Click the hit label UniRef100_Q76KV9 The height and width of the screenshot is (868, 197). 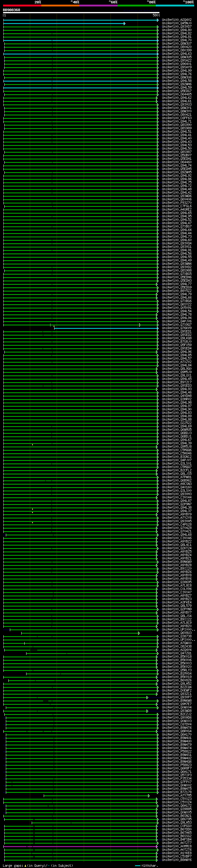tap(177, 328)
